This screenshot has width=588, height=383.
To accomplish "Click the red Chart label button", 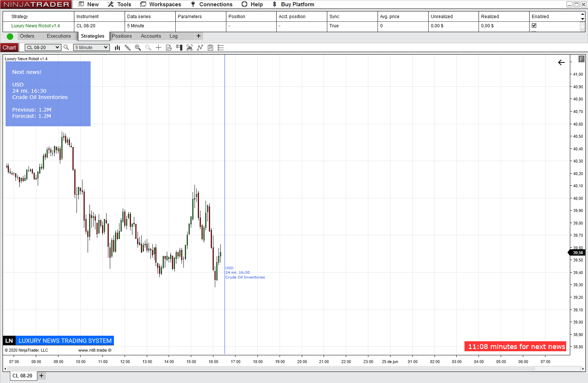I will pyautogui.click(x=9, y=47).
